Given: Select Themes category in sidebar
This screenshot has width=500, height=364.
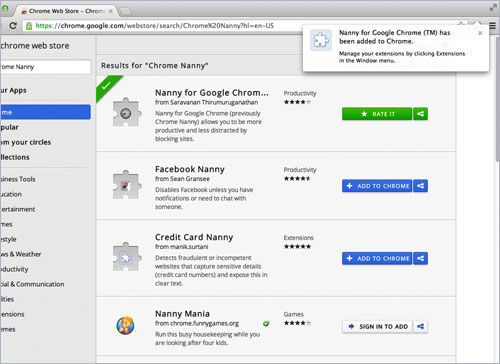Looking at the screenshot, I should click(x=8, y=329).
